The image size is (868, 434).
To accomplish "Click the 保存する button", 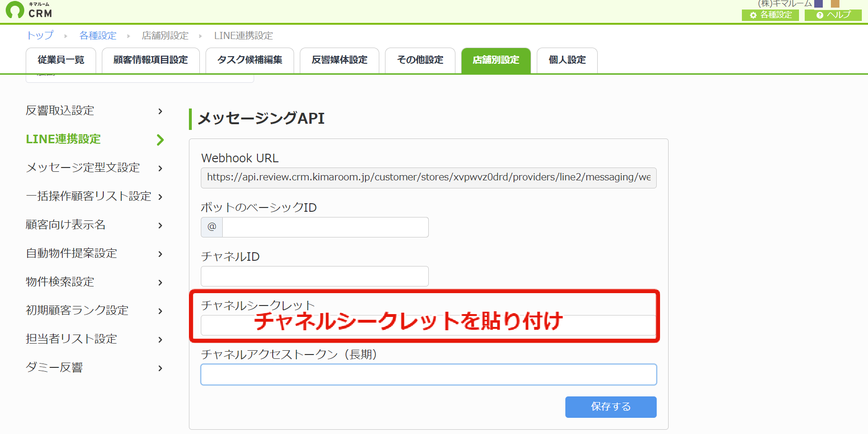I will (611, 407).
